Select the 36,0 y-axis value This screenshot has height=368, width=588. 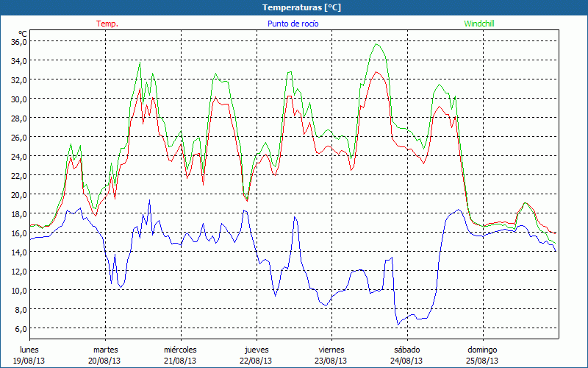pos(18,41)
